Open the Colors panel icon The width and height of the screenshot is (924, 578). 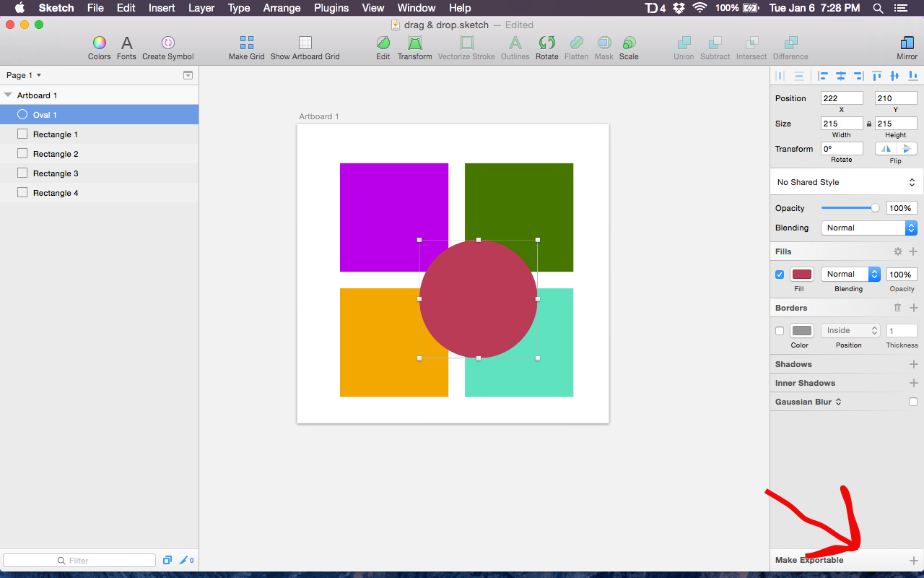99,43
